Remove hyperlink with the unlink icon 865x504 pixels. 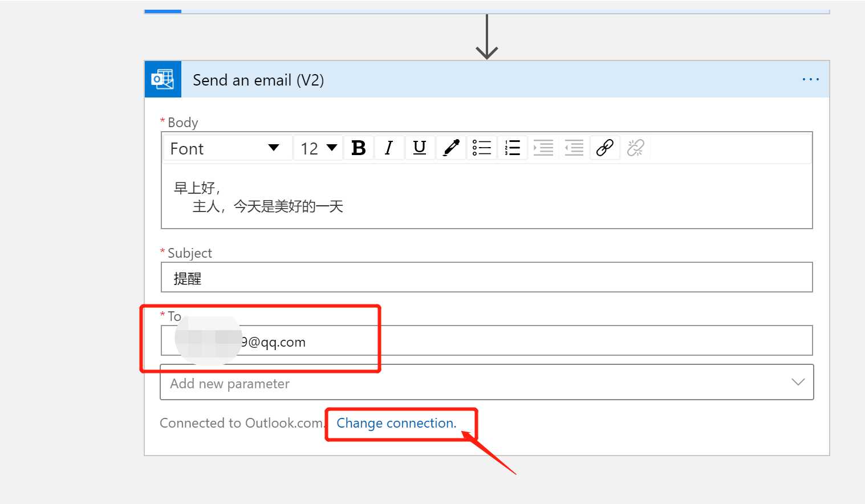pos(636,148)
